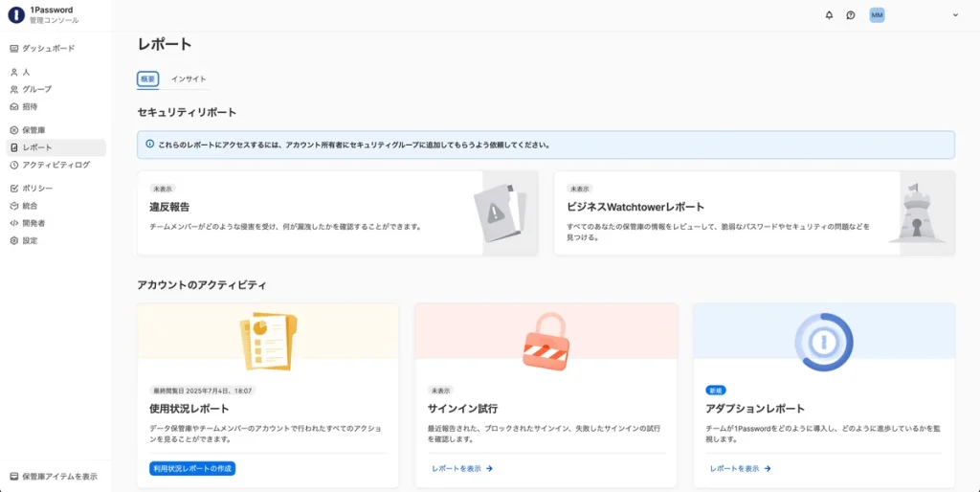Image resolution: width=980 pixels, height=492 pixels.
Task: Click the MM user avatar
Action: 877,15
